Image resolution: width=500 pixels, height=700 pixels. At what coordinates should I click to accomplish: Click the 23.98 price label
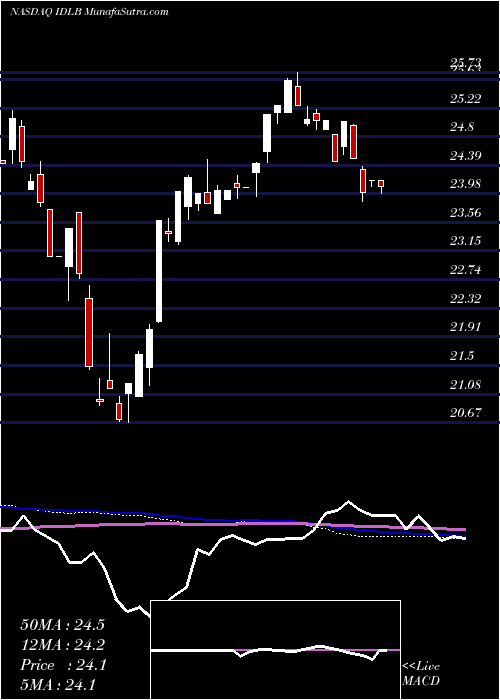tap(466, 184)
